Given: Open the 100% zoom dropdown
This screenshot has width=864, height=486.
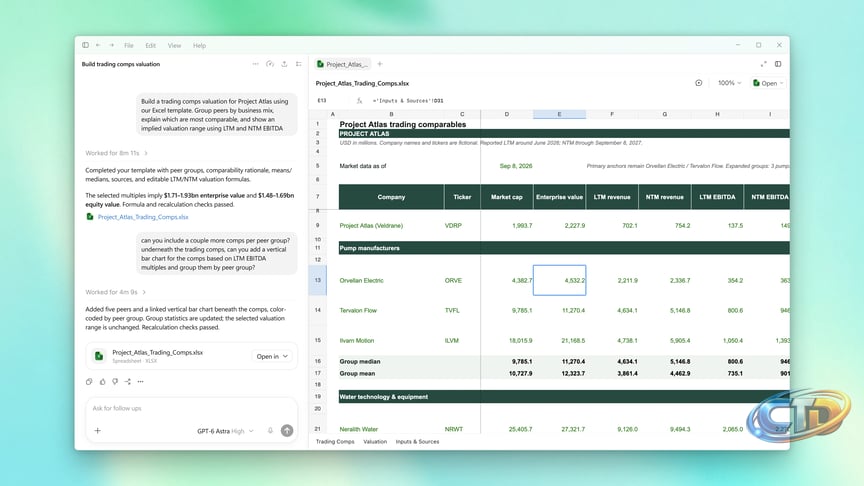Looking at the screenshot, I should [x=729, y=83].
